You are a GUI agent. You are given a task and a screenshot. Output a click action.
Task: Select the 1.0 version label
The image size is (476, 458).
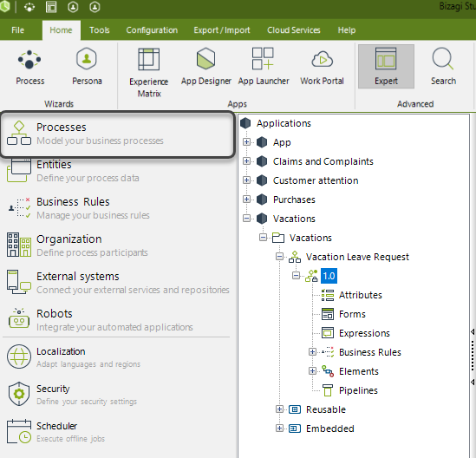pyautogui.click(x=329, y=276)
